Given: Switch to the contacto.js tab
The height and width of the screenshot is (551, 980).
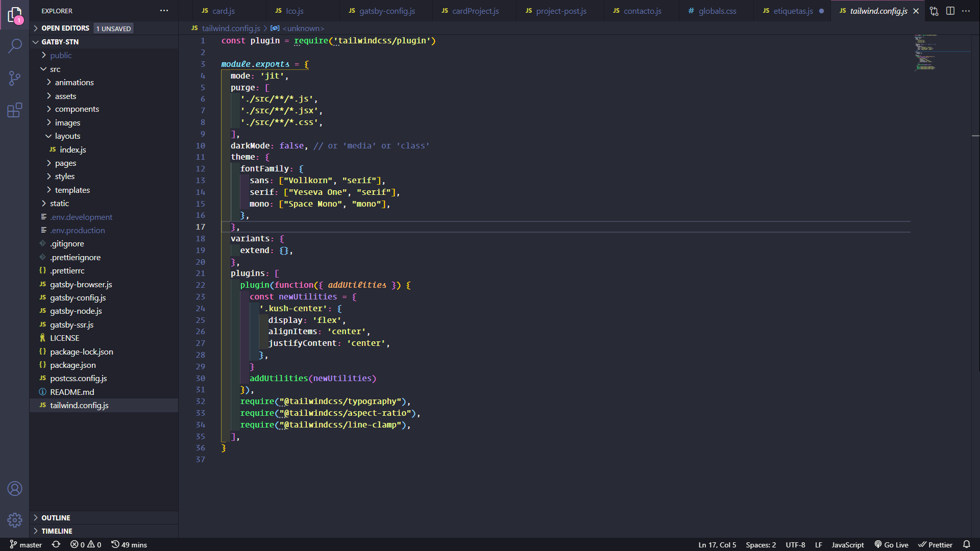Looking at the screenshot, I should (x=642, y=11).
